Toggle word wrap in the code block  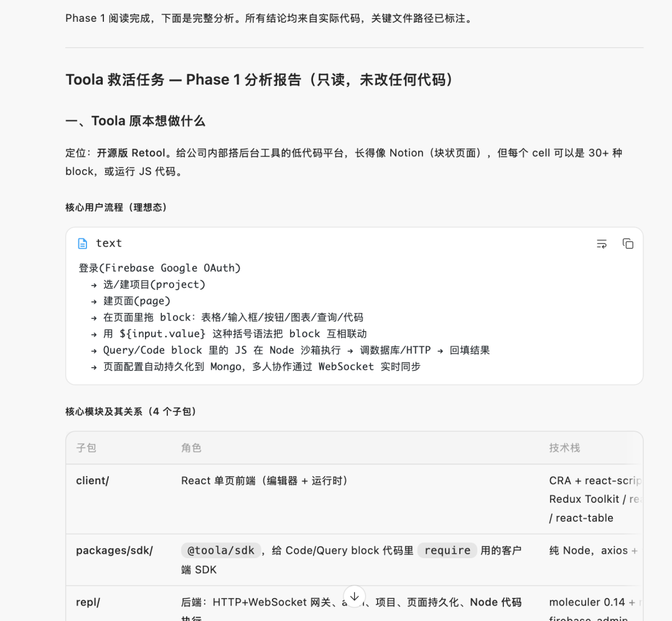(602, 244)
